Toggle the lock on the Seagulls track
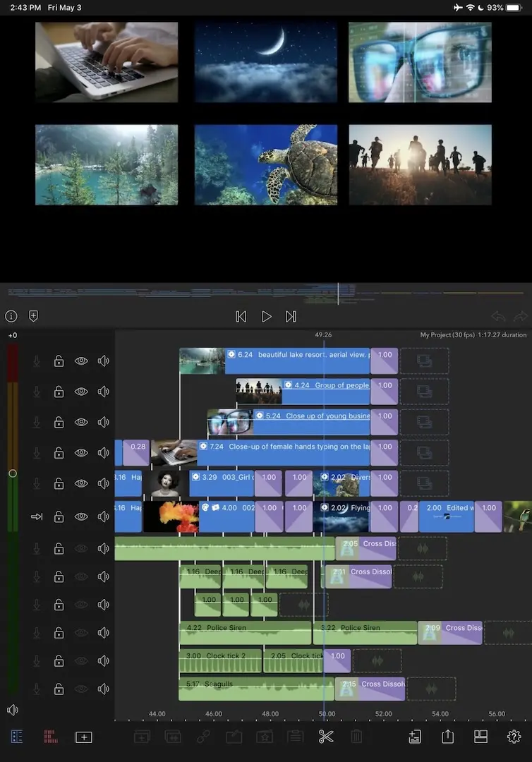Screen dimensions: 532x762 tap(59, 689)
